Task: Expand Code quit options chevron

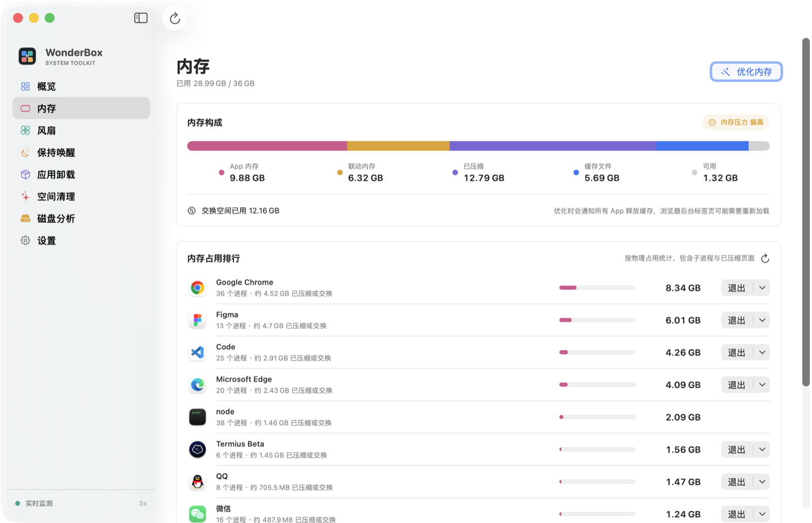Action: [x=762, y=352]
